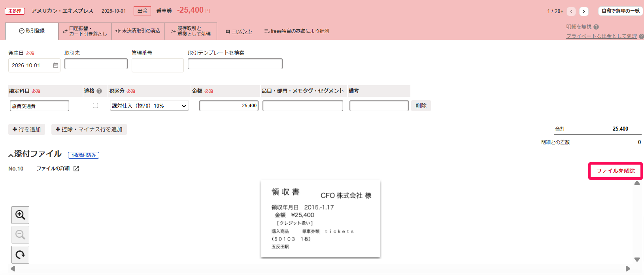Open the コメント link
The image size is (644, 275).
242,31
